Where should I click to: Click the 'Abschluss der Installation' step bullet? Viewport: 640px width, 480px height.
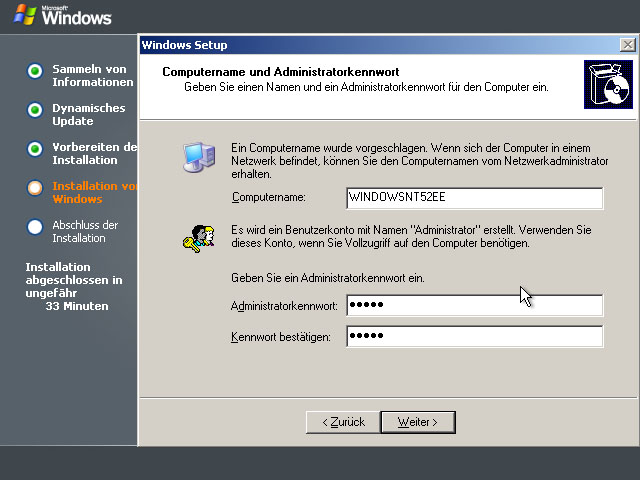pyautogui.click(x=35, y=226)
